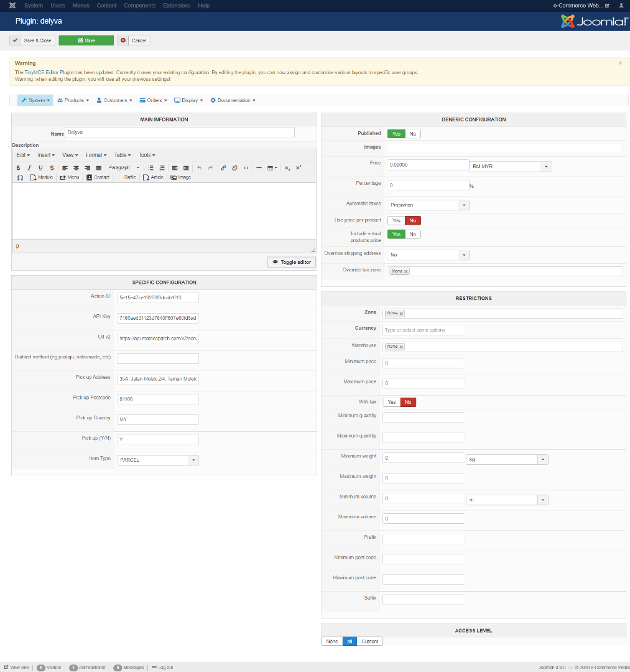Select the None access level

point(332,642)
